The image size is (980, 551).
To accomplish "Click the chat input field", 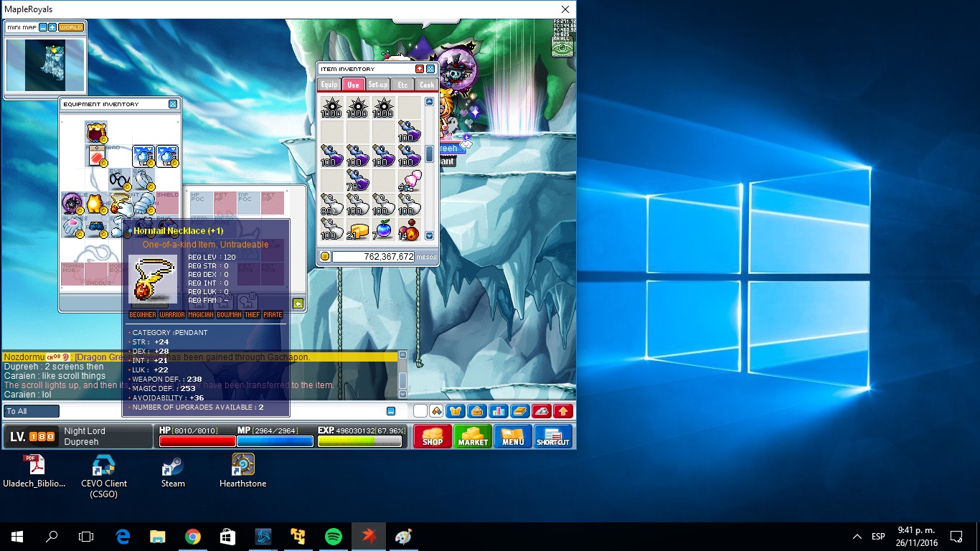I will (x=222, y=411).
